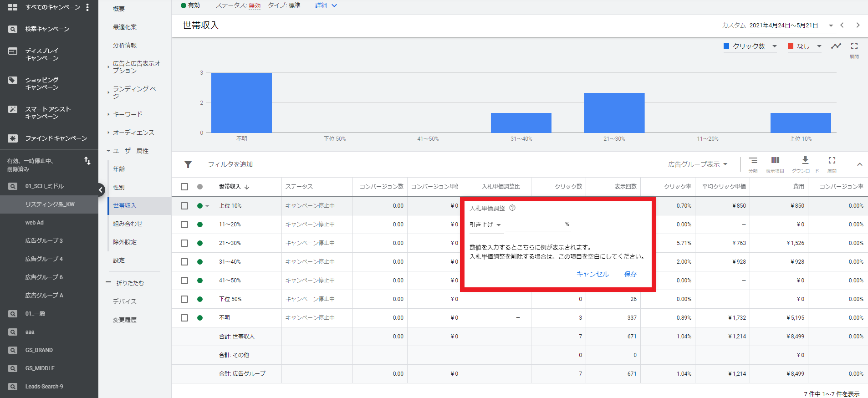This screenshot has width=868, height=398.
Task: Click 保存 in the bid adjustment popup
Action: 631,274
